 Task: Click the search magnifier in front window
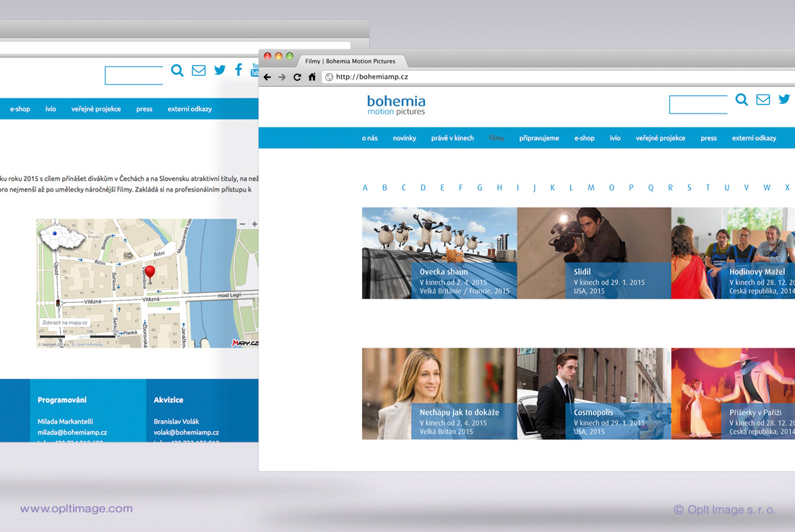[742, 100]
